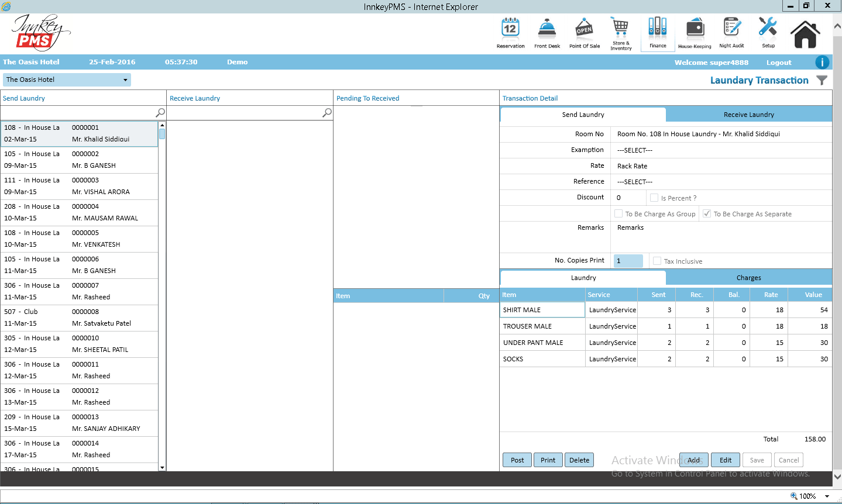Screen dimensions: 842x504
Task: Enable Tax Inclusive option
Action: (x=656, y=261)
